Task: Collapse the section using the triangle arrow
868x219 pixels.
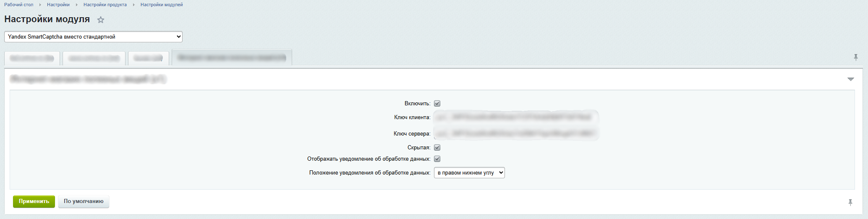Action: pos(850,79)
